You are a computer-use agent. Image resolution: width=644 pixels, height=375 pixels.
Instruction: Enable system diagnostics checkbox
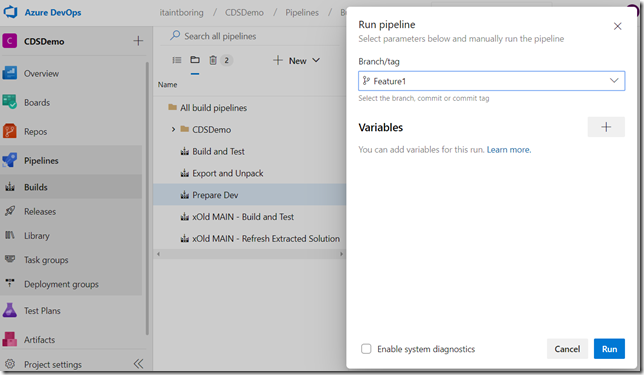tap(366, 349)
